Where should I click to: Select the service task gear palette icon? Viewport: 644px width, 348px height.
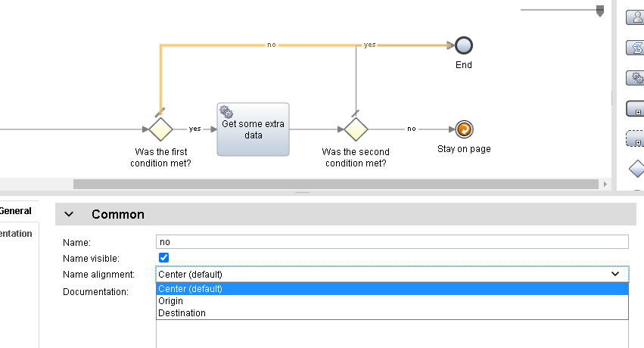635,78
